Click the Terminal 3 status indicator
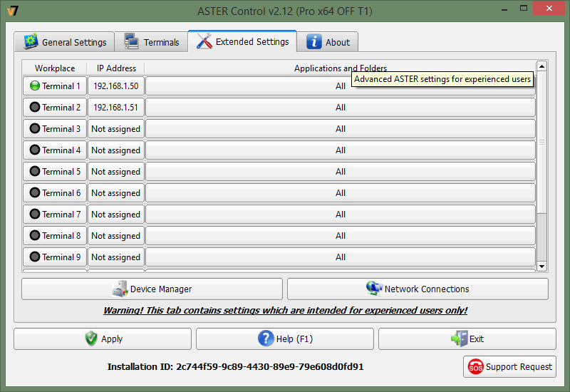570x392 pixels. (x=34, y=129)
